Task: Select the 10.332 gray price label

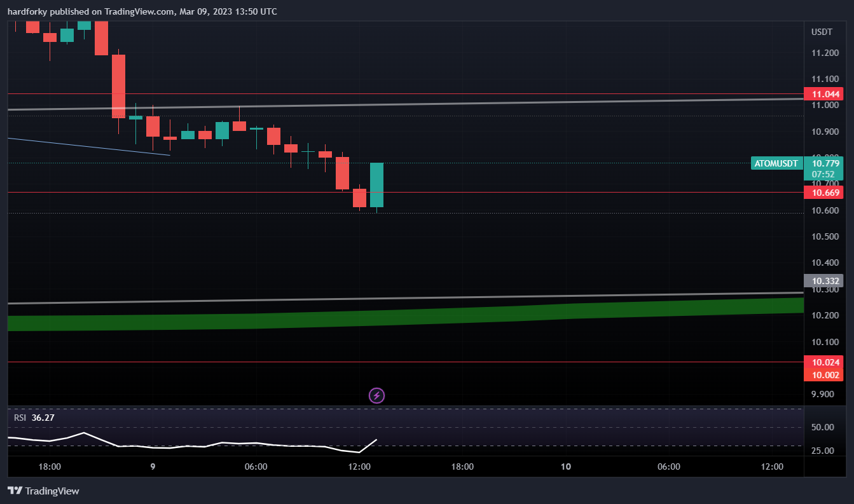Action: click(823, 281)
